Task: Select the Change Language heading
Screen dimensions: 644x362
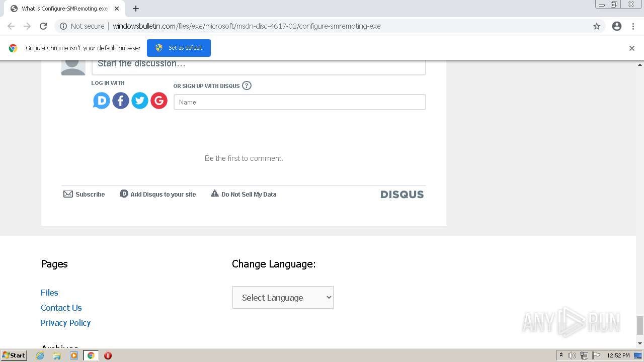Action: point(274,264)
